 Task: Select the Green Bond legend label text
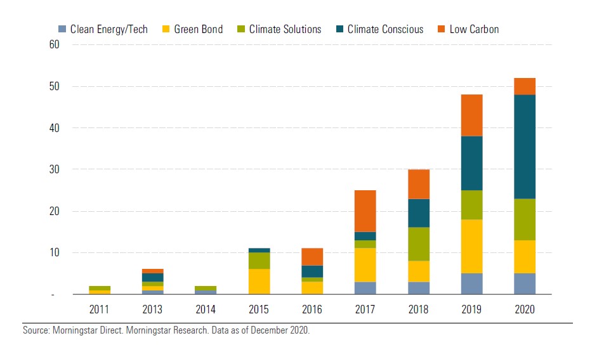(x=198, y=29)
